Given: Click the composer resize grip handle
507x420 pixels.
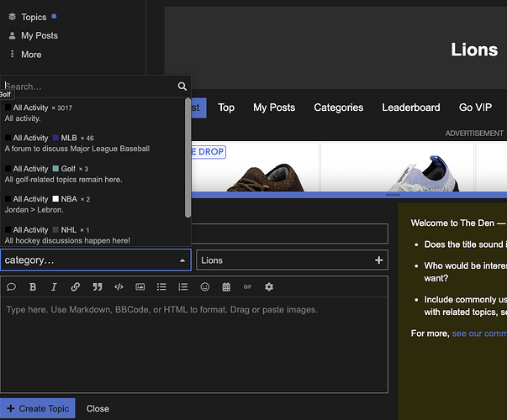Looking at the screenshot, I should 393,195.
